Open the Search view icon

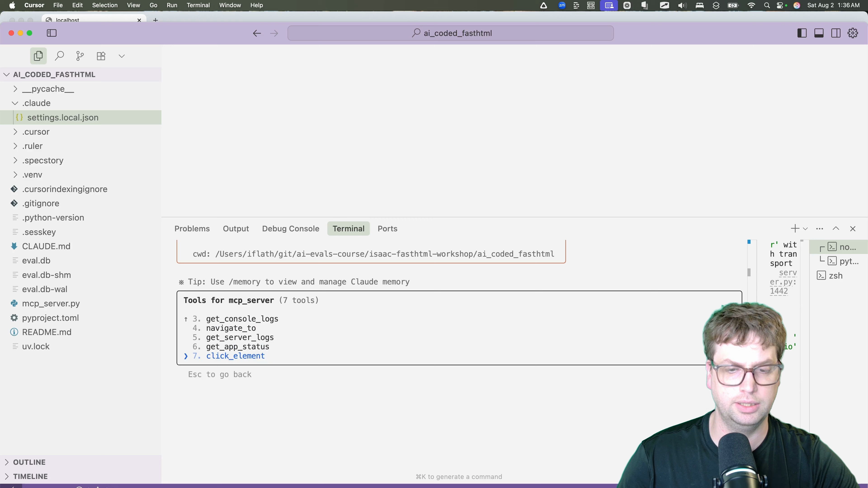[59, 56]
